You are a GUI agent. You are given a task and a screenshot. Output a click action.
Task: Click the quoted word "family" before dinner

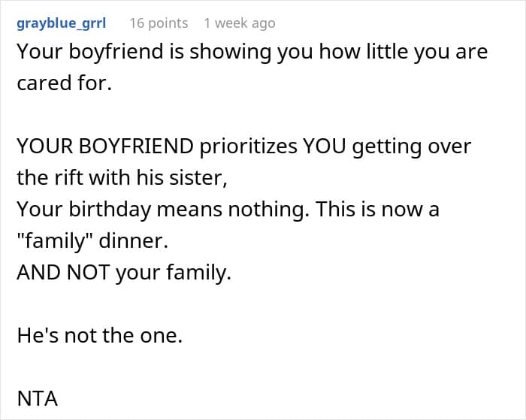pyautogui.click(x=55, y=241)
